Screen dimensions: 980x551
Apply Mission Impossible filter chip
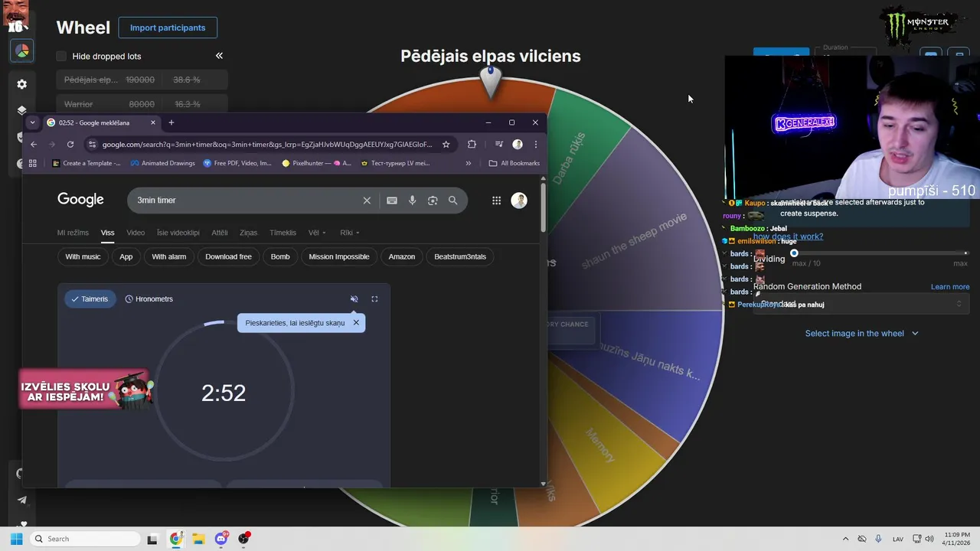[x=339, y=257]
